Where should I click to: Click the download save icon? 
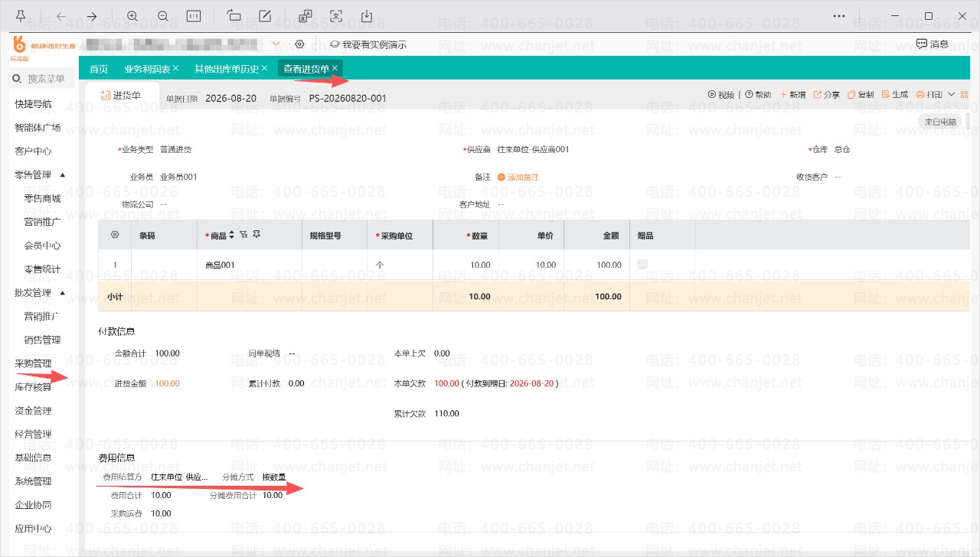click(367, 16)
